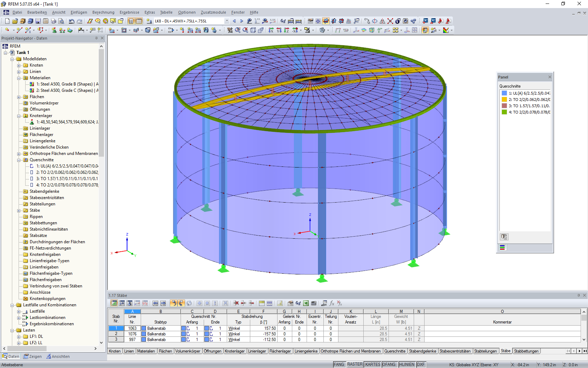The image size is (588, 368).
Task: Open the Undo tool in the main toolbar
Action: click(x=72, y=21)
